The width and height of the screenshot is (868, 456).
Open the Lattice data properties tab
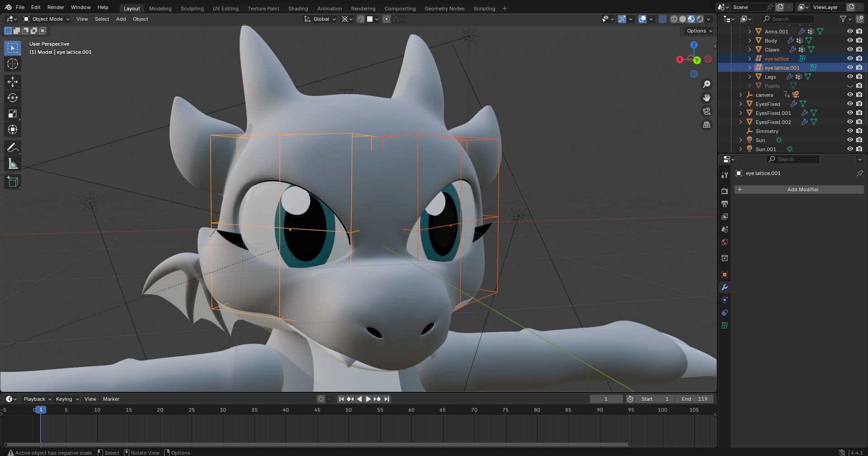click(725, 325)
